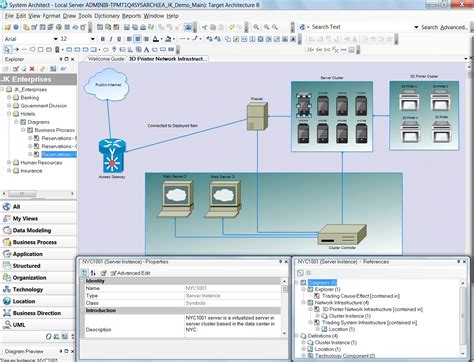The height and width of the screenshot is (362, 474).
Task: Select the Definitions (4) tree node
Action: point(323,336)
